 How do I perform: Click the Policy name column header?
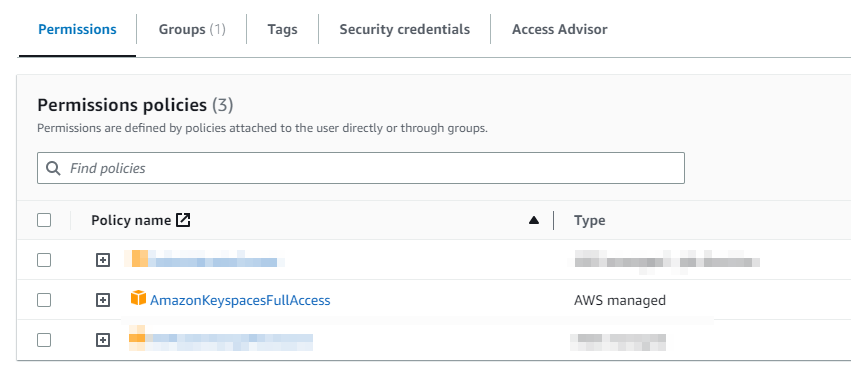[131, 220]
